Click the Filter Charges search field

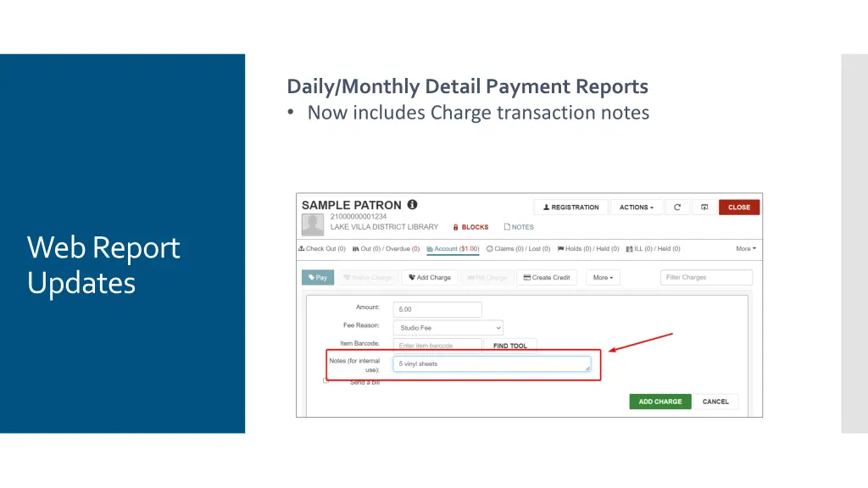705,277
